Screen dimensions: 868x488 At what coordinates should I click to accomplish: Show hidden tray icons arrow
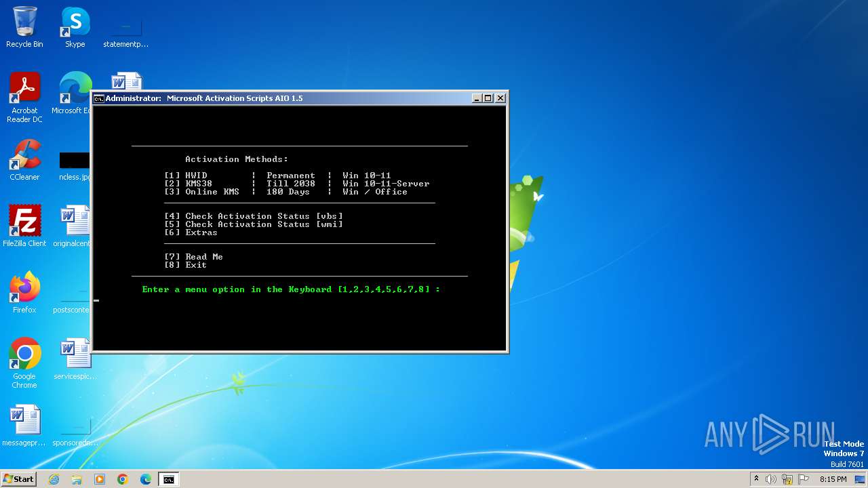[x=756, y=479]
